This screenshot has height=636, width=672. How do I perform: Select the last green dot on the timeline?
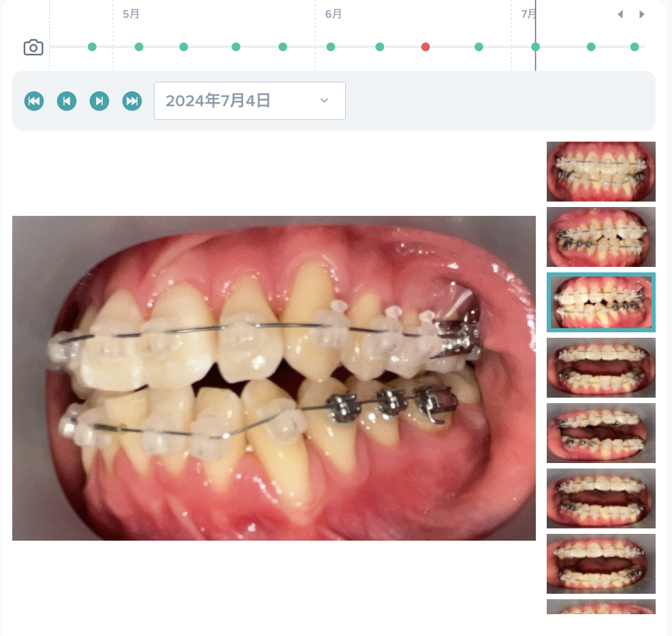(x=635, y=47)
